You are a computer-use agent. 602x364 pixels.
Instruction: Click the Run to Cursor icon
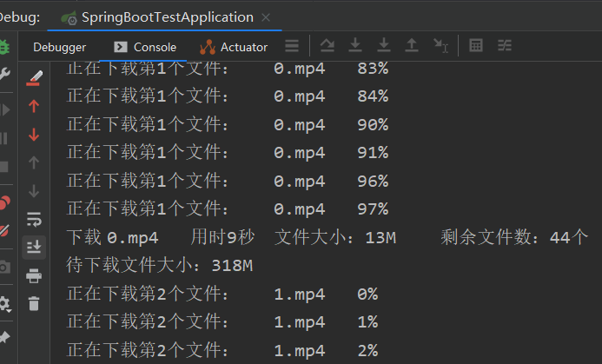[441, 46]
